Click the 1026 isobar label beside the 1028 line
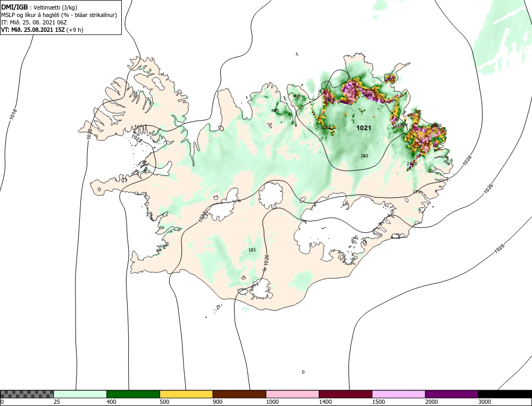 (x=488, y=189)
